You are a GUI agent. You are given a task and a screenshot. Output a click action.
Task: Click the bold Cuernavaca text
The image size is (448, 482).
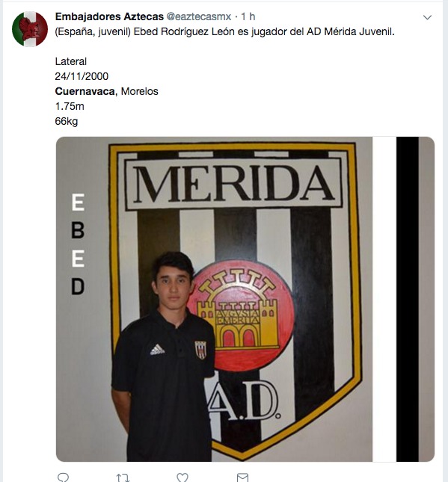click(85, 91)
